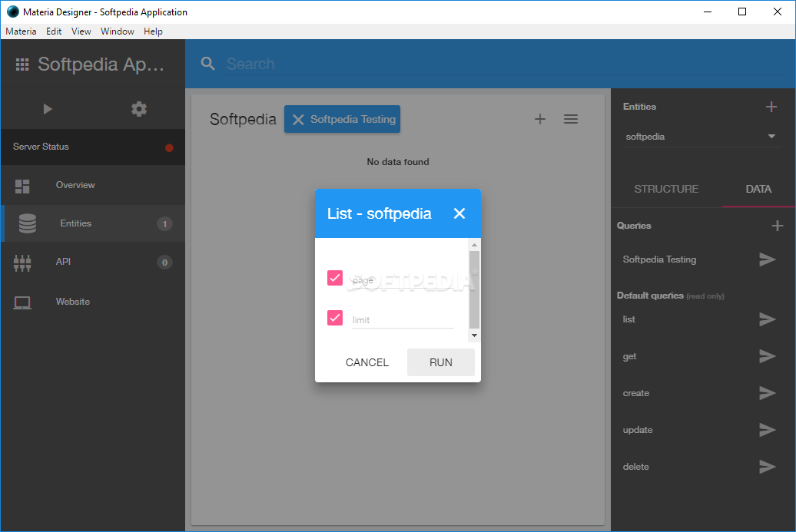The image size is (796, 532).
Task: Click the limit input field
Action: point(403,320)
